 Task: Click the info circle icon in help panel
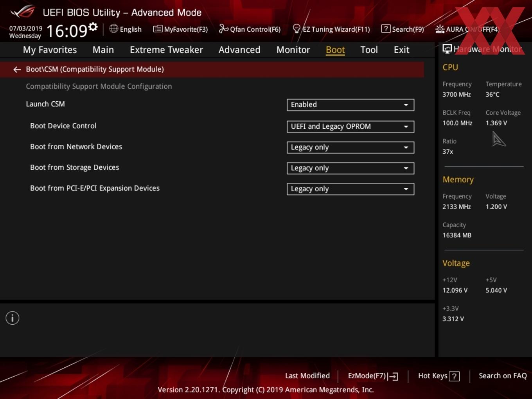point(13,318)
